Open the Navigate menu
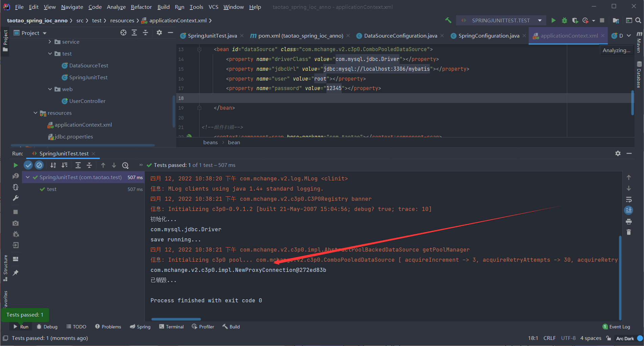This screenshot has width=644, height=346. tap(72, 7)
